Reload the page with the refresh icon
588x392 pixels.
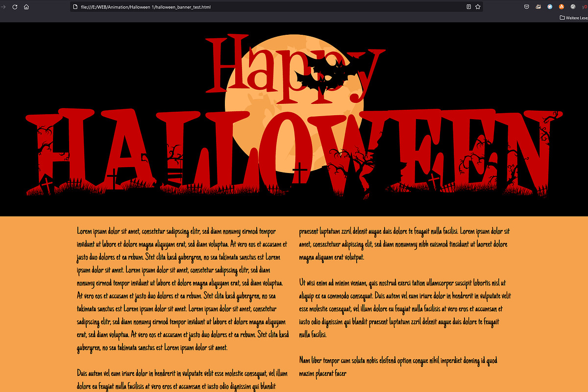pos(15,7)
